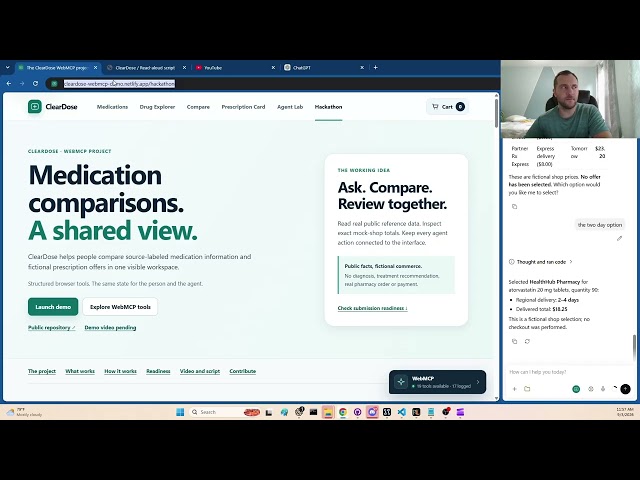Open the Demo video pending link
Screen dimensions: 640x480
110,328
